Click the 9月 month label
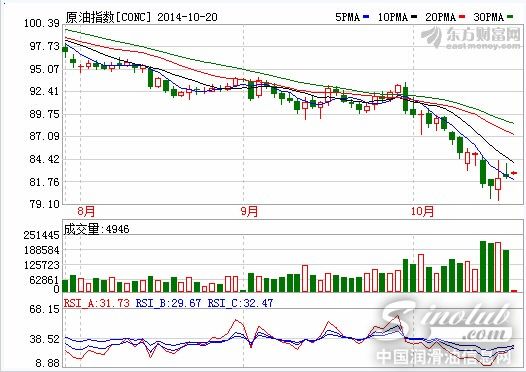The height and width of the screenshot is (372, 526). pos(249,211)
